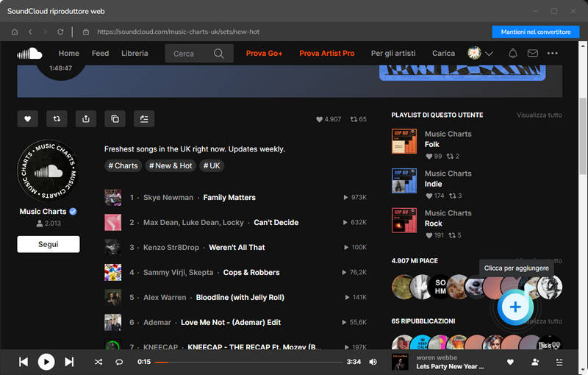Click now playing title Lets Party New Year
Image resolution: width=588 pixels, height=375 pixels.
pyautogui.click(x=450, y=366)
